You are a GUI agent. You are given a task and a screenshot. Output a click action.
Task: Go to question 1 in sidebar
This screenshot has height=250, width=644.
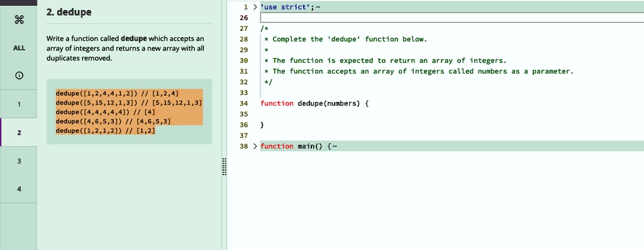(19, 104)
